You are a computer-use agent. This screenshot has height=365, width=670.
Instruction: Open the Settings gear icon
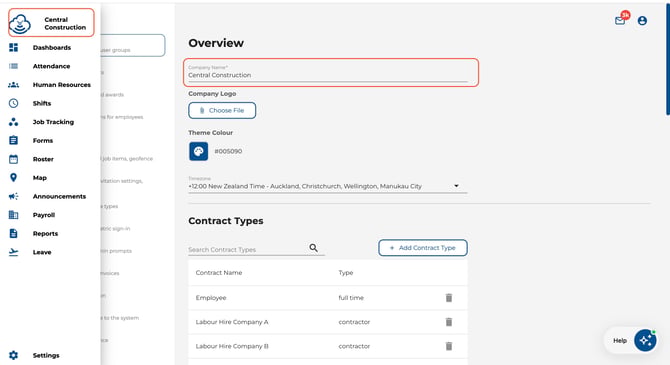pyautogui.click(x=13, y=355)
